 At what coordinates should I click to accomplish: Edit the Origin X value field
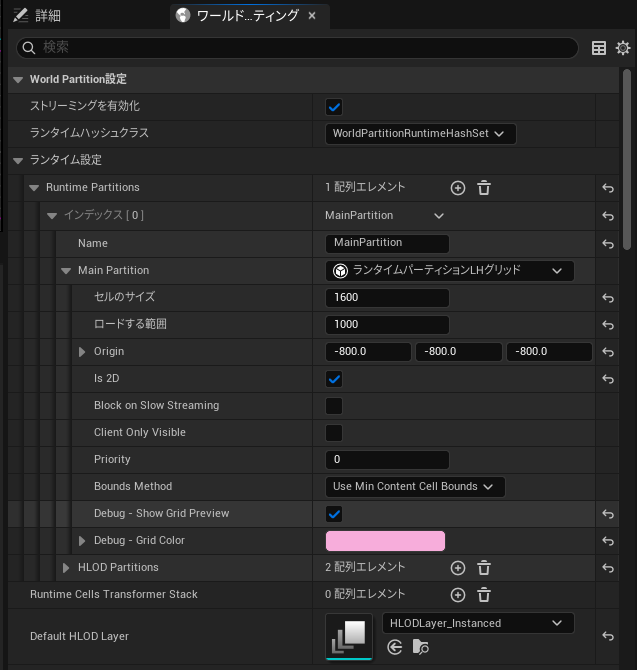(368, 352)
